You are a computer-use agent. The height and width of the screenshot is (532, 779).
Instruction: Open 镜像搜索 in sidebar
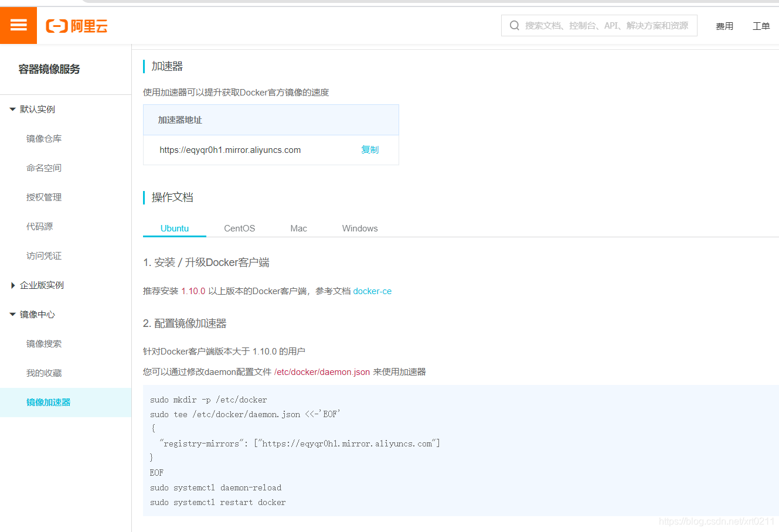(44, 344)
